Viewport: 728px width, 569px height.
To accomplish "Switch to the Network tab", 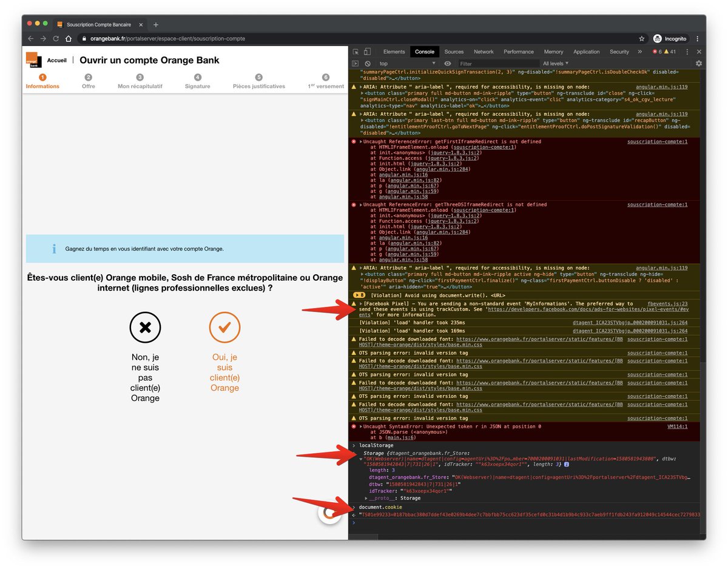I will [484, 52].
